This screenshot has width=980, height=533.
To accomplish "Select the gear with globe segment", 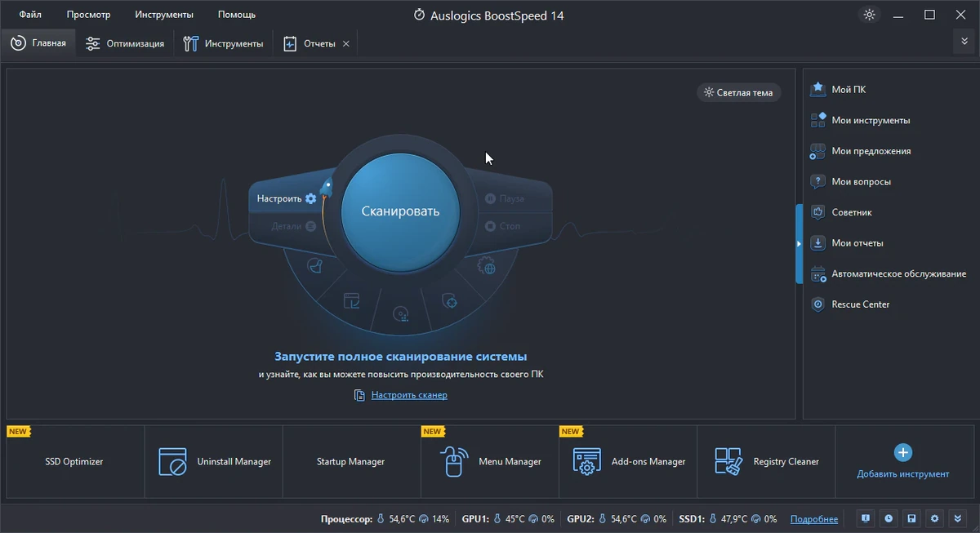I will point(486,266).
